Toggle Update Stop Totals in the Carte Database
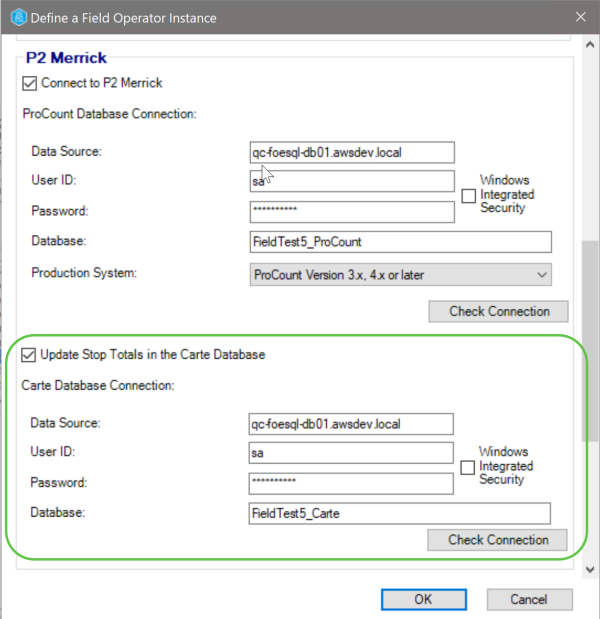This screenshot has width=600, height=619. tap(29, 355)
